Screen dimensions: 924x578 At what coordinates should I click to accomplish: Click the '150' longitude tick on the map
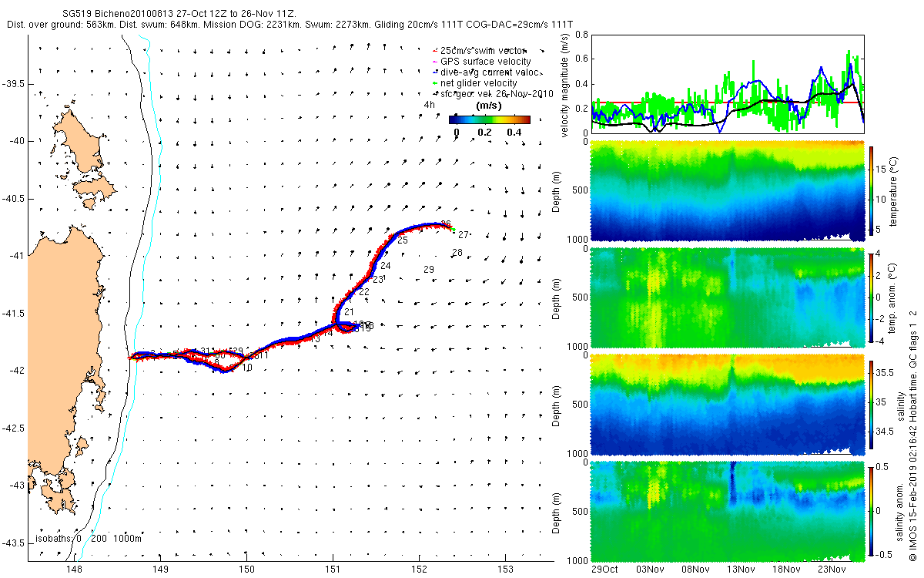click(246, 570)
